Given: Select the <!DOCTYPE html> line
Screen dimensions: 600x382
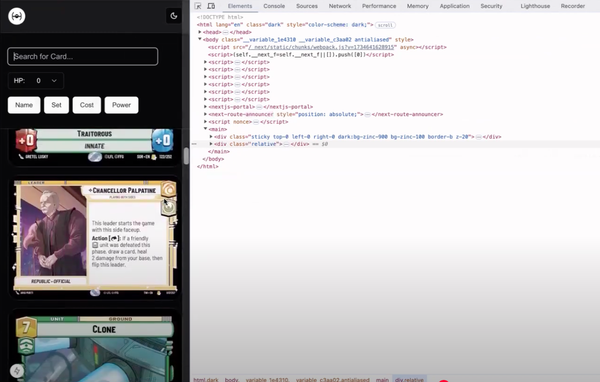Looking at the screenshot, I should point(220,17).
